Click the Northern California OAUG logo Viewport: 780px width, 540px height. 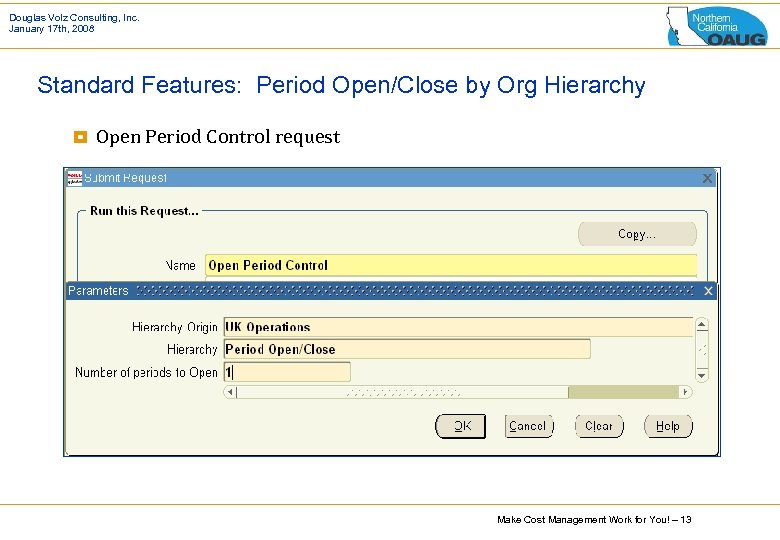[x=717, y=26]
